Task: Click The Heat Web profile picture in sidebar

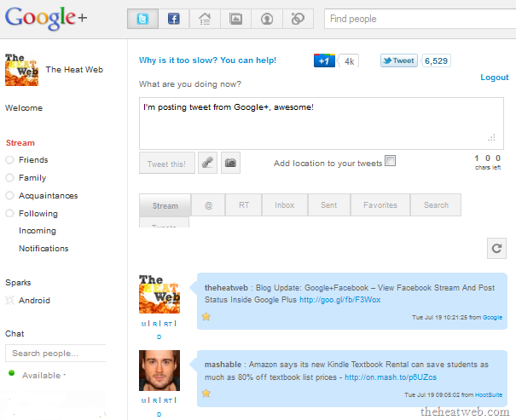Action: coord(21,70)
